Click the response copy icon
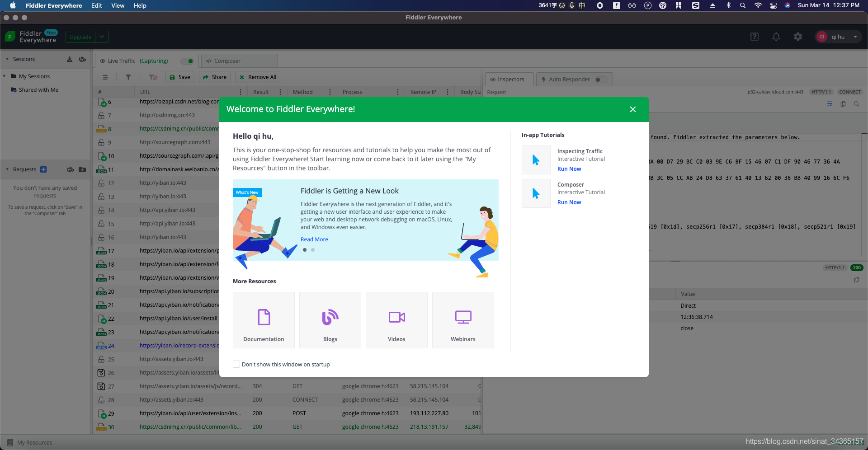Image resolution: width=868 pixels, height=450 pixels. [x=857, y=280]
